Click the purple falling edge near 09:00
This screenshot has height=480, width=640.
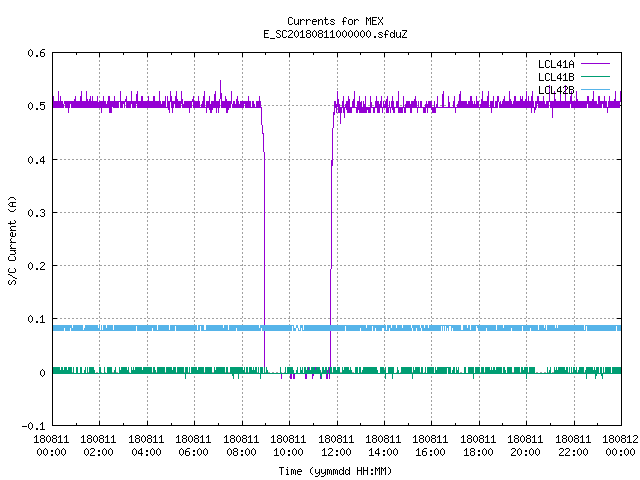click(264, 237)
